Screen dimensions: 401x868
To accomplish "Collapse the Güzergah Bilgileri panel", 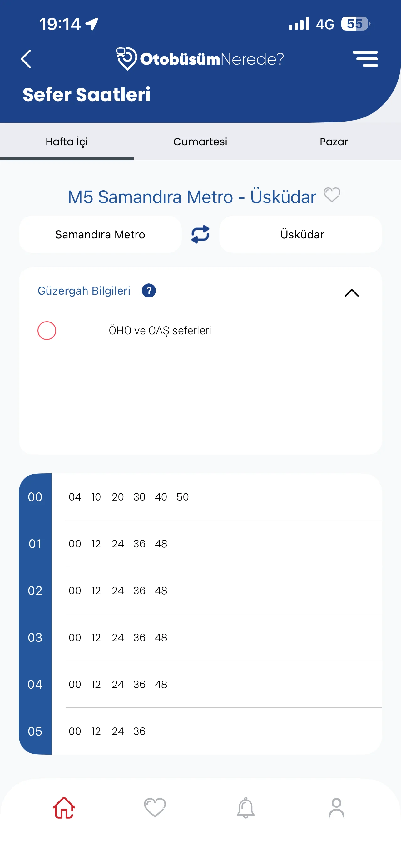I will (352, 293).
